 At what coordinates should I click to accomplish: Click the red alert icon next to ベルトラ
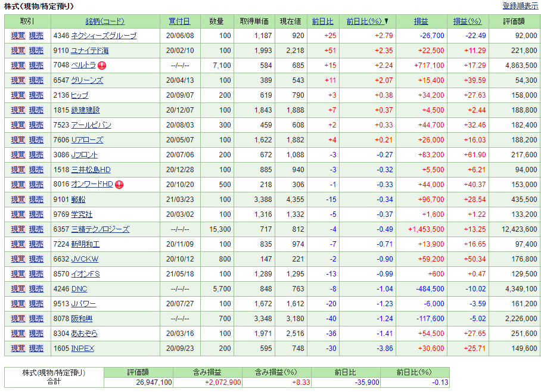[x=102, y=66]
